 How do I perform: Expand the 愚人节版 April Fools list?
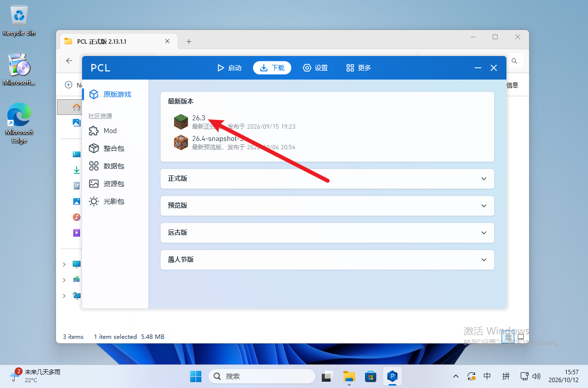click(327, 260)
